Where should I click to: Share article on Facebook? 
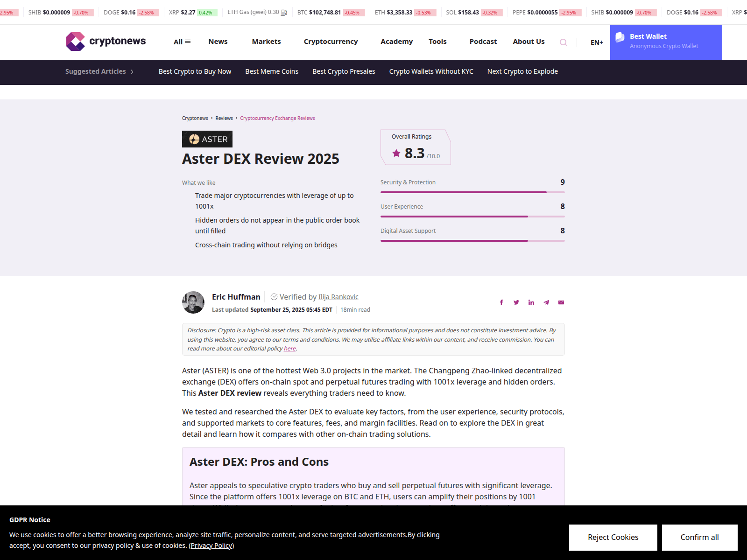501,302
